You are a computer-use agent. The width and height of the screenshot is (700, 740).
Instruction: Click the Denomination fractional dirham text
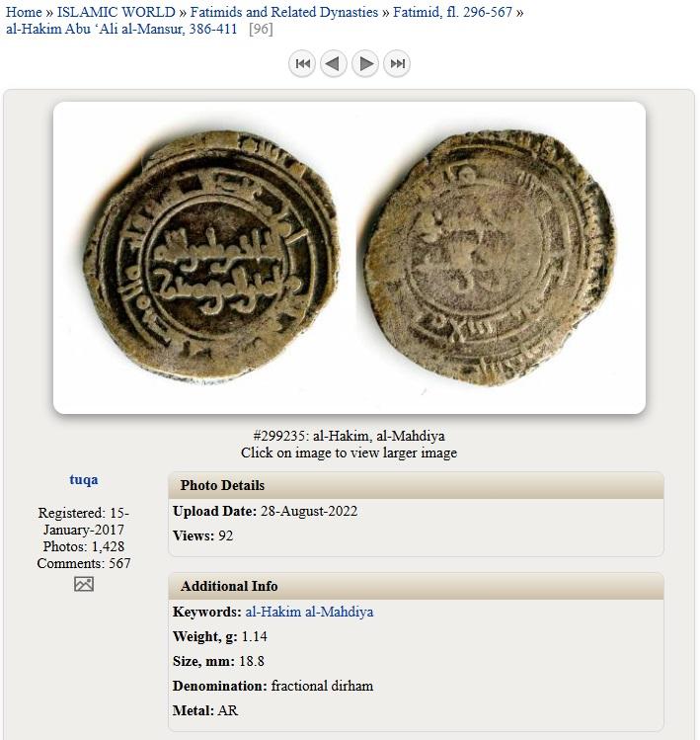[x=272, y=686]
